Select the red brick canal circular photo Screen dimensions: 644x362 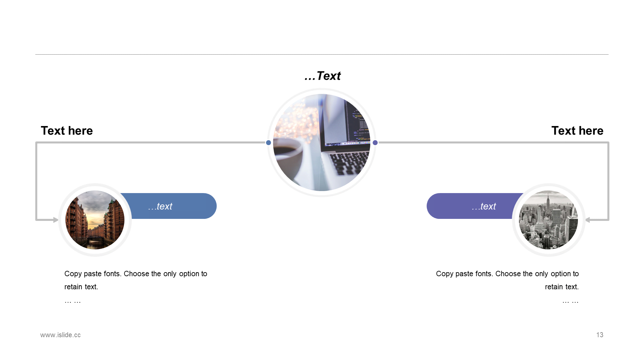pyautogui.click(x=95, y=220)
